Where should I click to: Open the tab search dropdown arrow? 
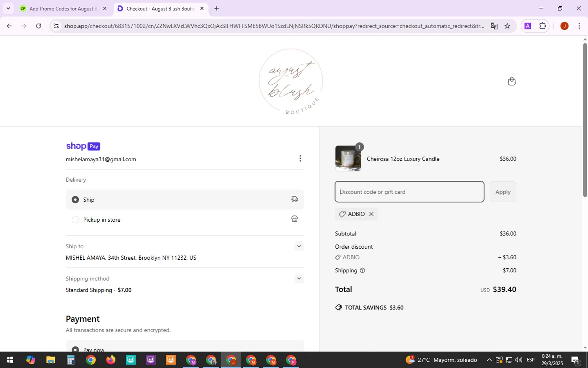[x=8, y=8]
